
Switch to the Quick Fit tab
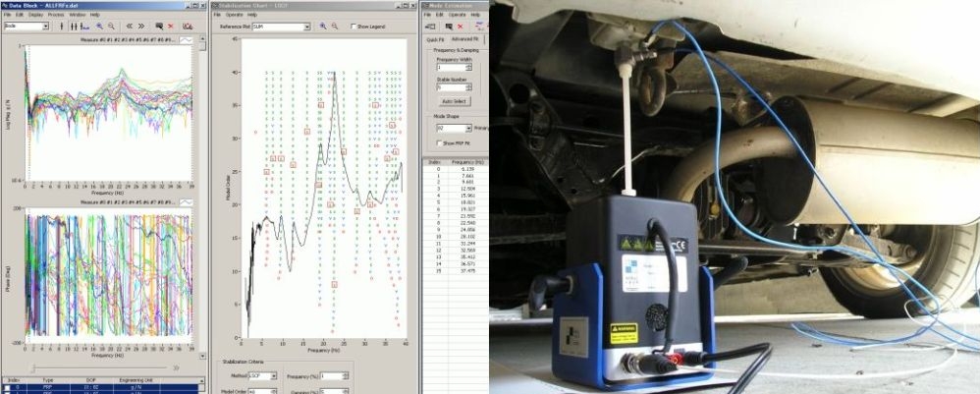point(435,39)
